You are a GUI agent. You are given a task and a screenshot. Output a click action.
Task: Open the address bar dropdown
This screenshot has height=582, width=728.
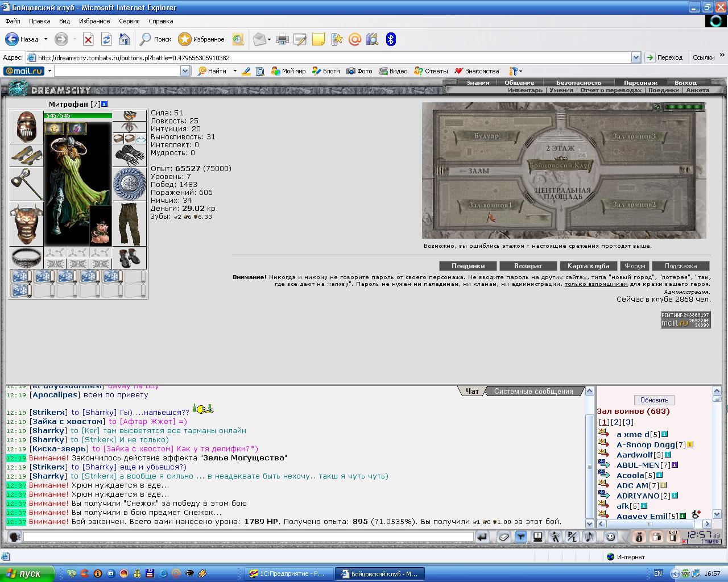636,57
